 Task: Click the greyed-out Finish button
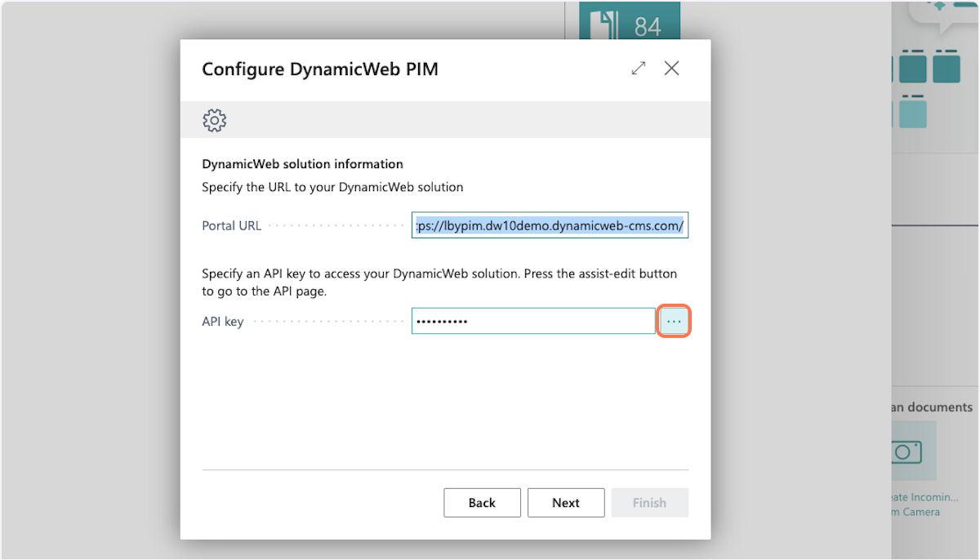point(649,503)
